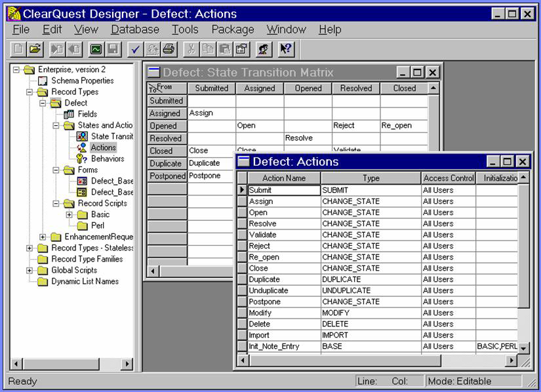Collapse the Record Types tree node

point(30,92)
